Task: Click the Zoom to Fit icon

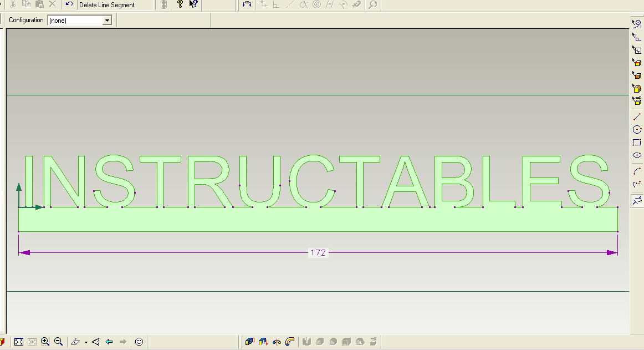Action: pos(18,341)
